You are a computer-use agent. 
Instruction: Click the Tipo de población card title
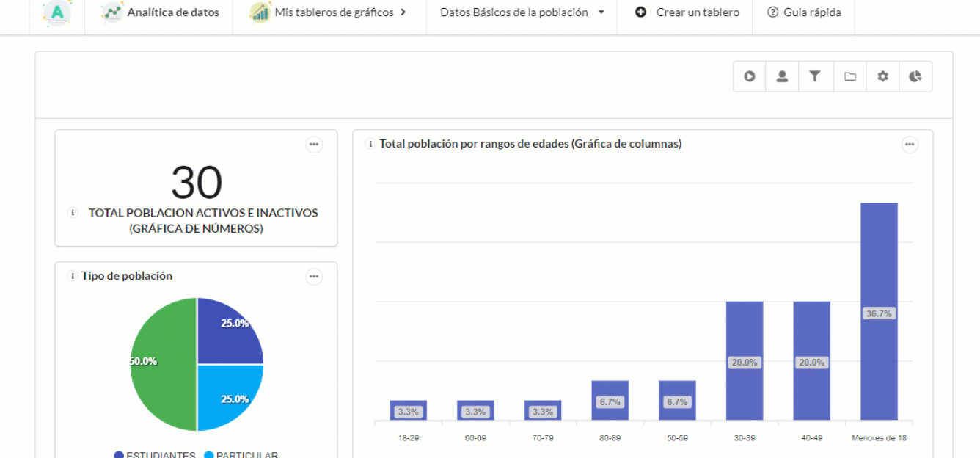pyautogui.click(x=127, y=276)
